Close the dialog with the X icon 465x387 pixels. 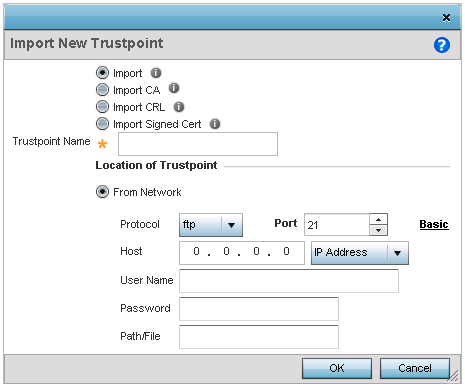(x=446, y=18)
